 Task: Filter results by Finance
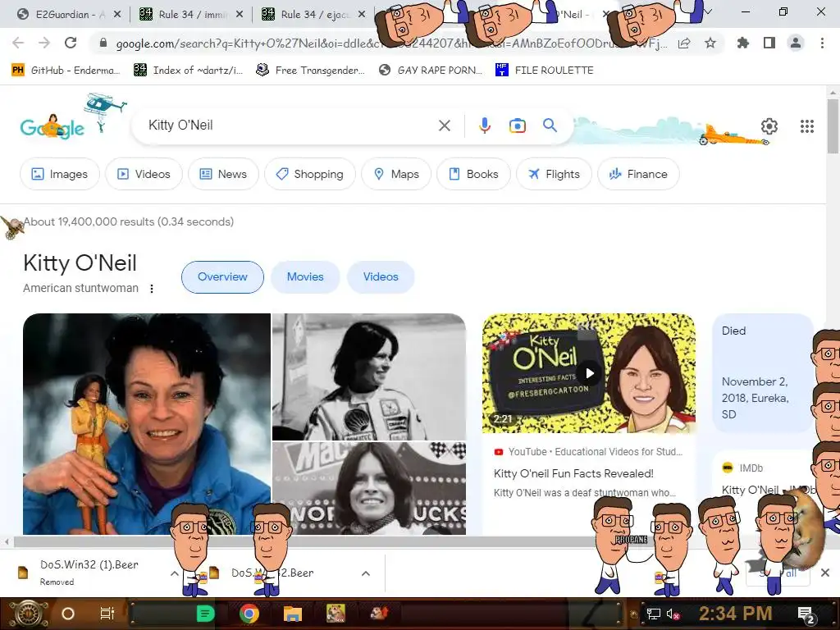(x=638, y=174)
